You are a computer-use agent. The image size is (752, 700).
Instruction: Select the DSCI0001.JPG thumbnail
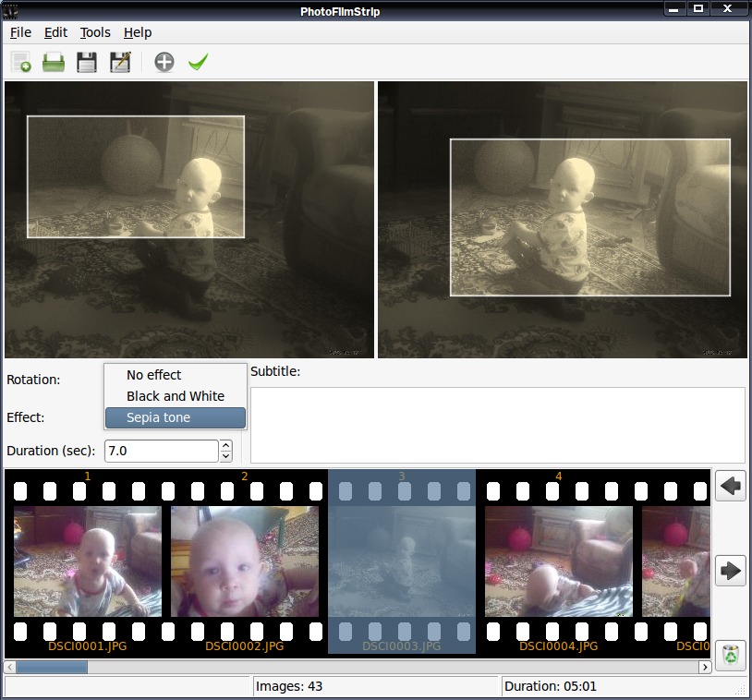click(x=87, y=561)
